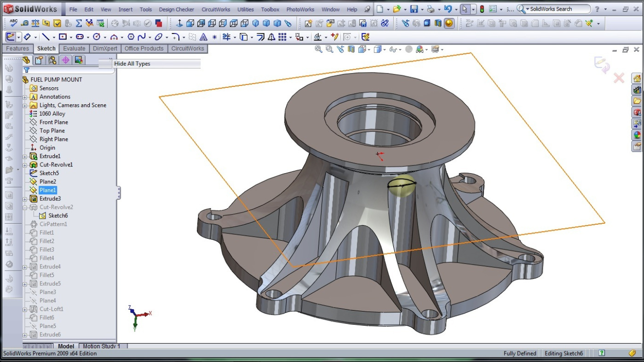Open the Tools menu
This screenshot has width=644, height=362.
pyautogui.click(x=146, y=9)
